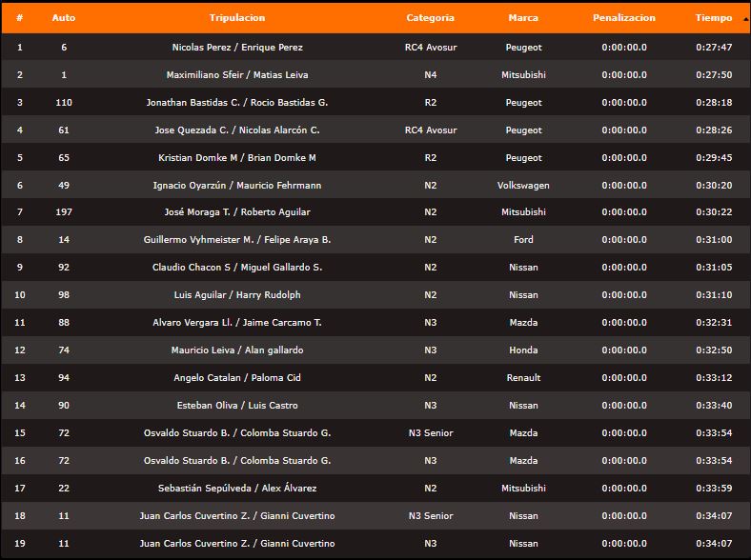Click Nissan in row 14
751x560 pixels.
[523, 406]
